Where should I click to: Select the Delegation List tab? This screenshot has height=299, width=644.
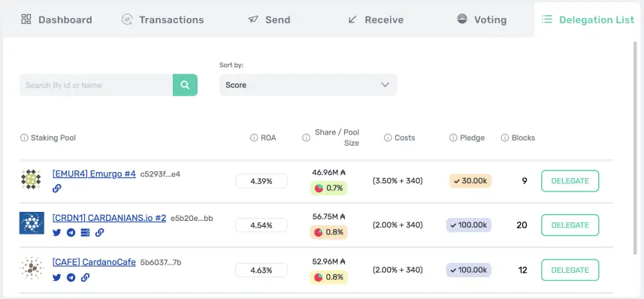[x=588, y=20]
